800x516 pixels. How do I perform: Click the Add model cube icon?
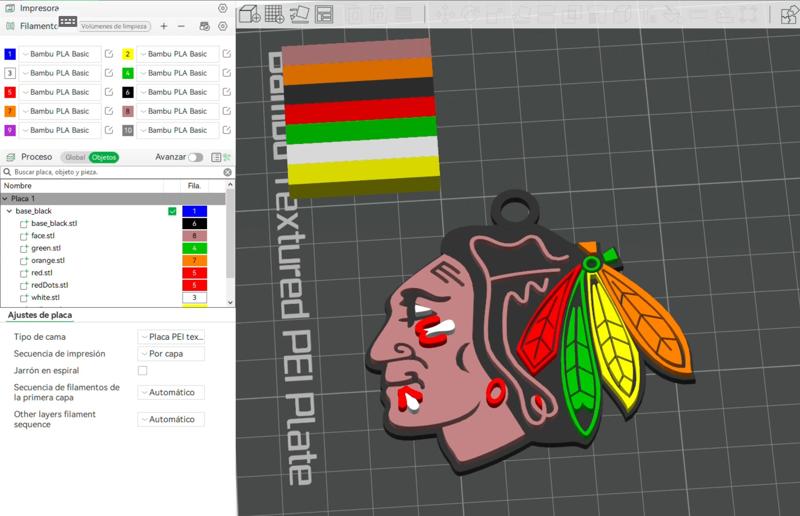click(x=249, y=14)
